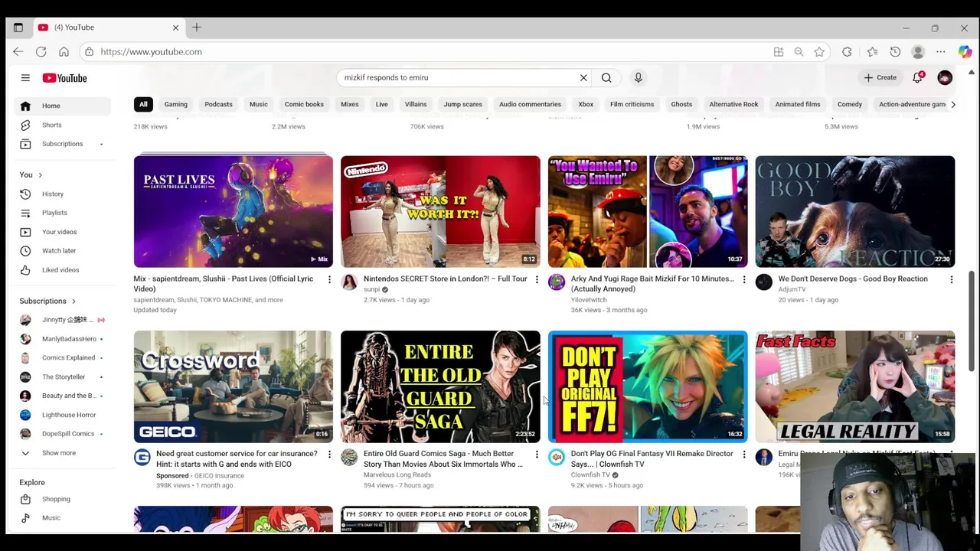Screen dimensions: 980x551
Task: Select the Gaming filter chip
Action: point(175,104)
